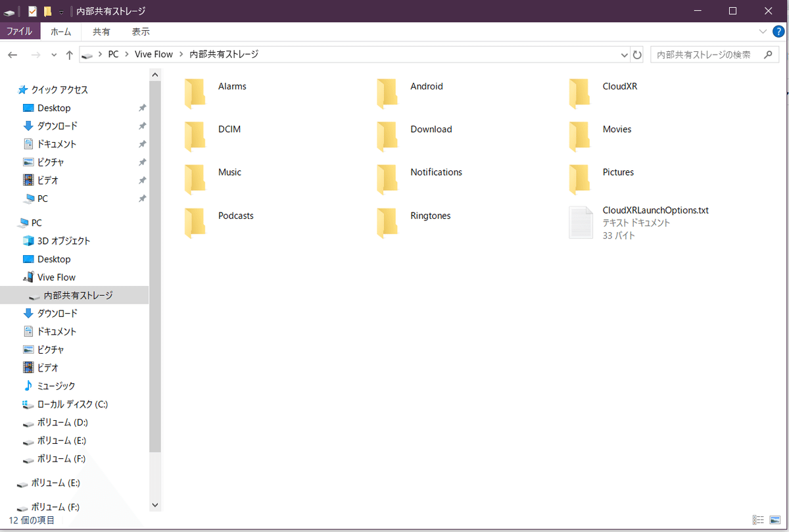The width and height of the screenshot is (789, 532).
Task: Refresh the folder with the refresh icon
Action: coord(637,55)
